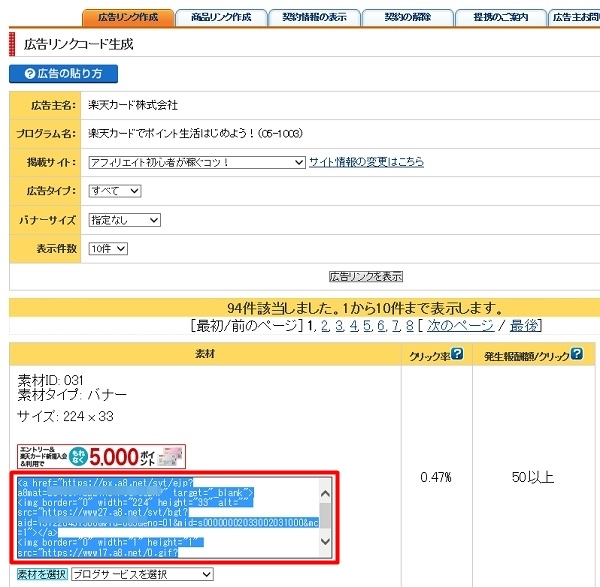Open the ブログサービスを選択 dropdown
600x587 pixels.
point(142,574)
